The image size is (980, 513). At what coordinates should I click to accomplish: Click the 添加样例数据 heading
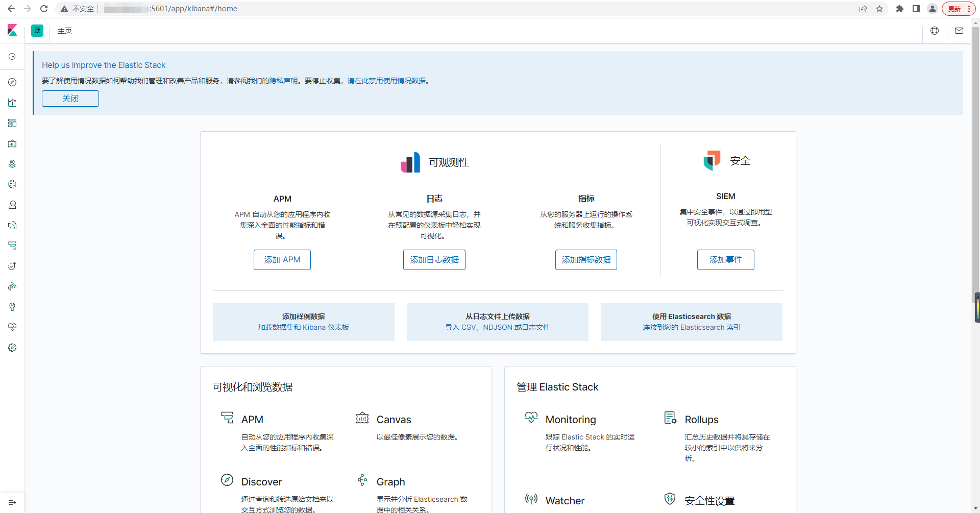click(x=303, y=316)
